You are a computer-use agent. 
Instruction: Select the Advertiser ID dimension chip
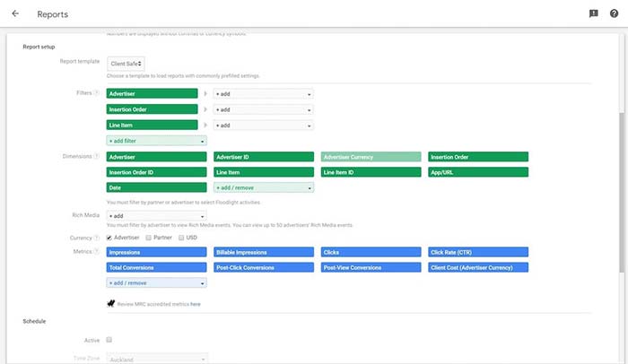[264, 157]
